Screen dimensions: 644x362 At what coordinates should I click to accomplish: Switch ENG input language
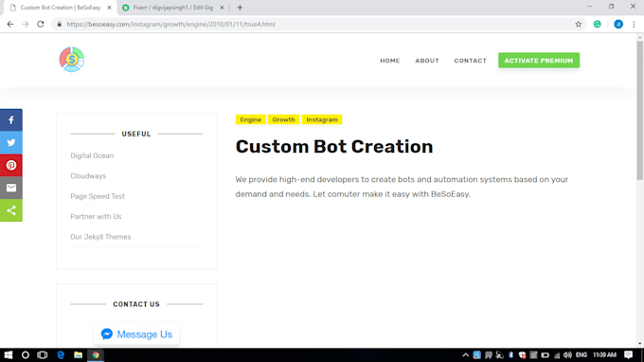pyautogui.click(x=581, y=355)
